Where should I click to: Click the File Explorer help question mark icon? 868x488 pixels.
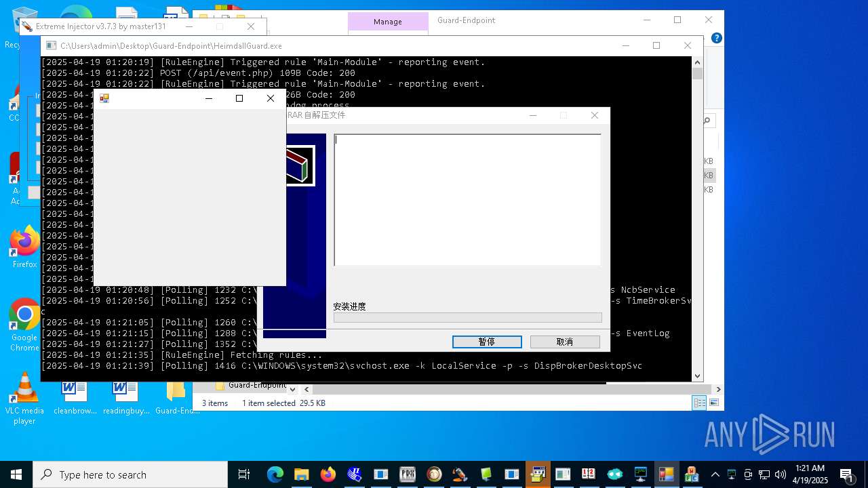716,38
